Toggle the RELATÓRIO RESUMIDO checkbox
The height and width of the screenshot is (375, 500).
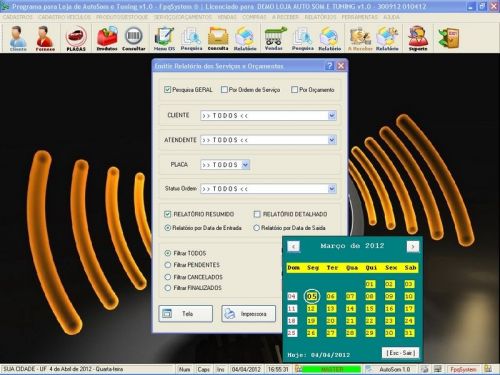pyautogui.click(x=168, y=214)
